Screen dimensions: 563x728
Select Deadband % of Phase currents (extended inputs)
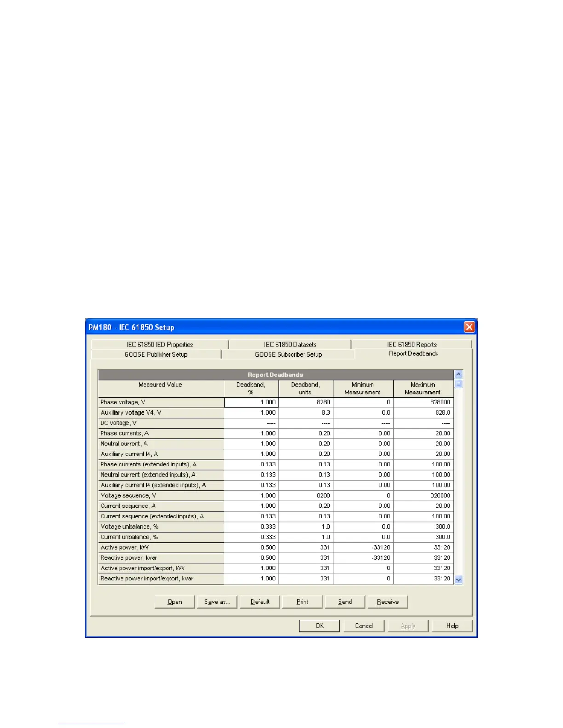(251, 464)
